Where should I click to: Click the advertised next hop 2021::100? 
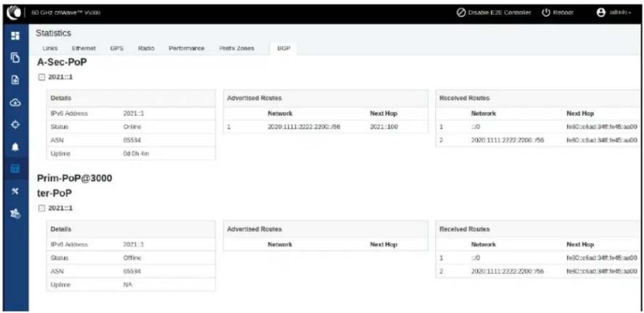coord(384,126)
